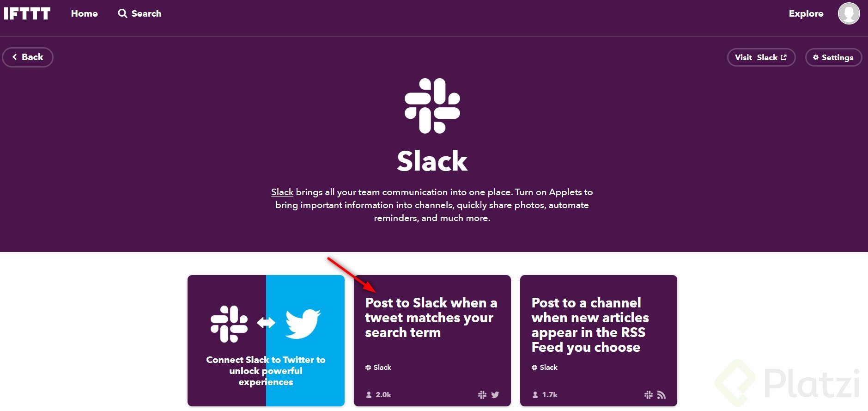Image resolution: width=868 pixels, height=411 pixels.
Task: Open the Visit Slack external link
Action: [x=761, y=57]
